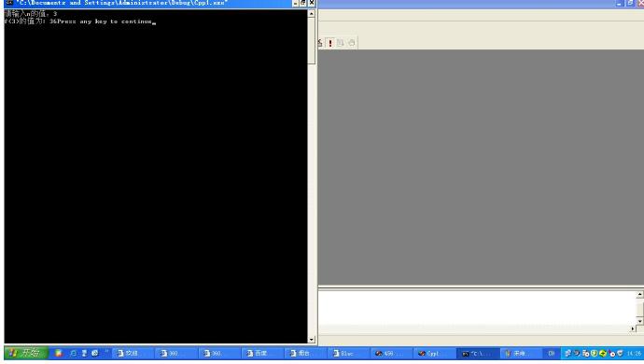This screenshot has height=364, width=644.
Task: Click the red exclamation Execute Program icon
Action: coord(329,43)
